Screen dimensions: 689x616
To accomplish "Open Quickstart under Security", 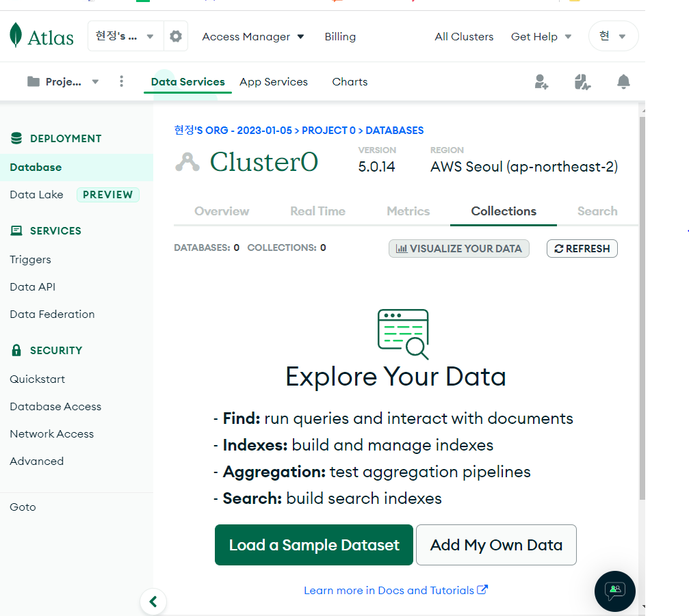I will click(x=38, y=379).
